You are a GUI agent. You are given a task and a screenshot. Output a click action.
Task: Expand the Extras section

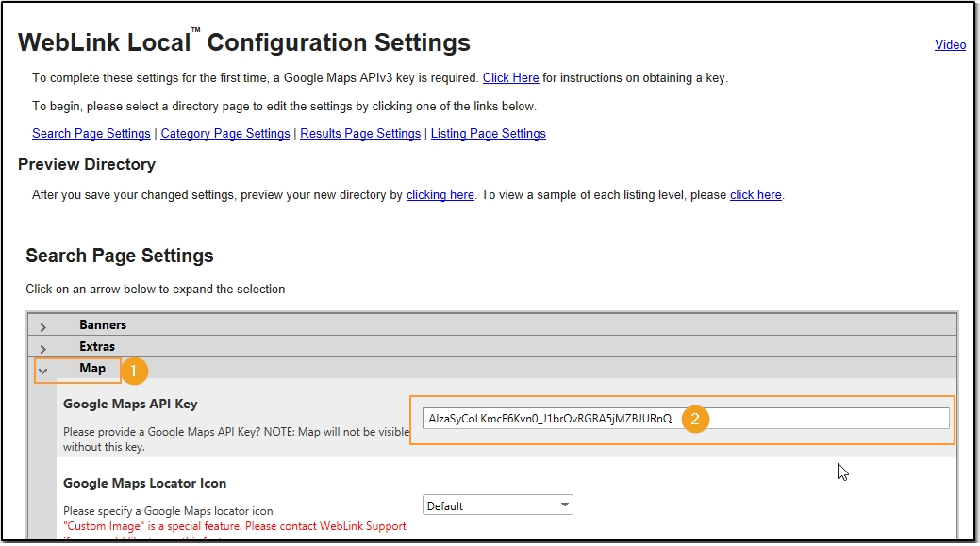point(44,346)
